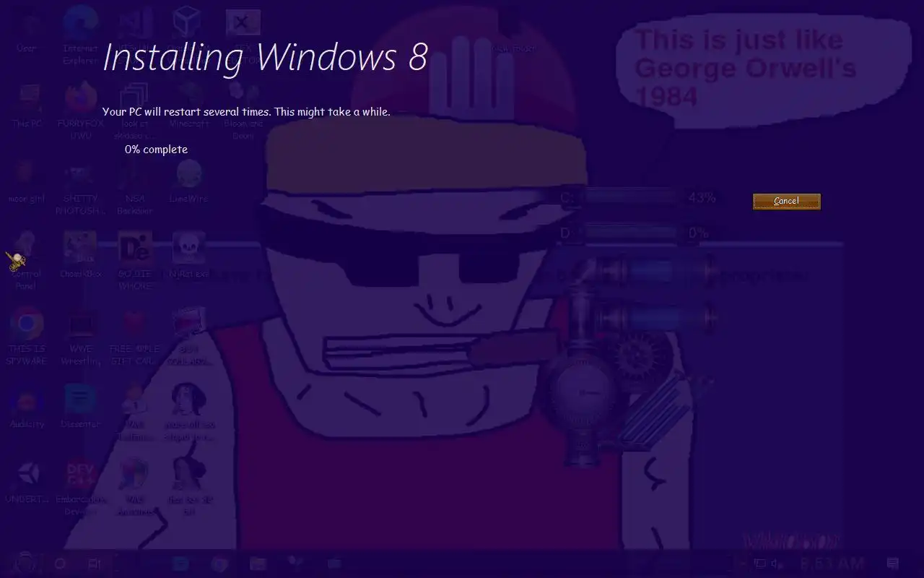The height and width of the screenshot is (578, 924).
Task: Launch Audacity from the desktop
Action: 27,407
